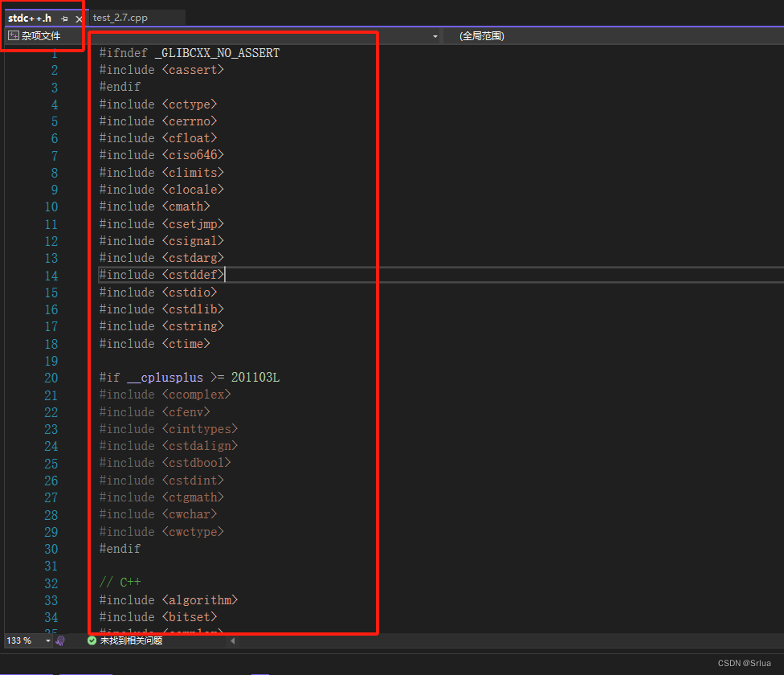The height and width of the screenshot is (675, 784).
Task: Click the '#include <cctype>' line
Action: click(158, 104)
